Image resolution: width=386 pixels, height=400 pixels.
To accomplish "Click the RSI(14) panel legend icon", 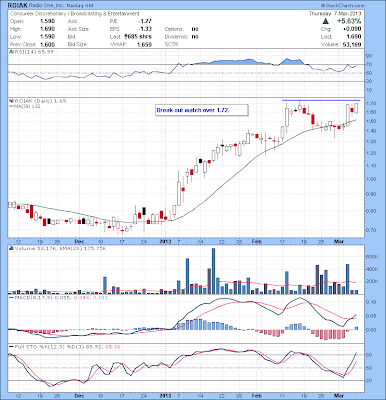I will (11, 52).
